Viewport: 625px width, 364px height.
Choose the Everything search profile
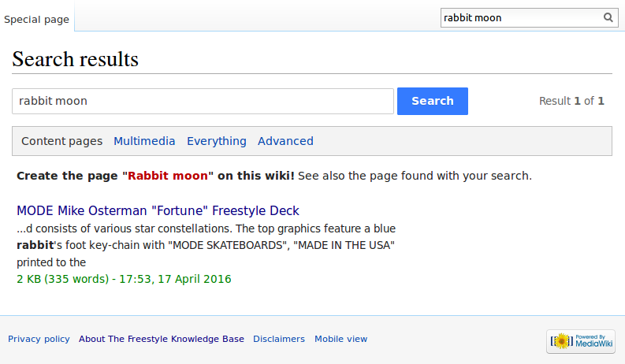click(x=216, y=141)
